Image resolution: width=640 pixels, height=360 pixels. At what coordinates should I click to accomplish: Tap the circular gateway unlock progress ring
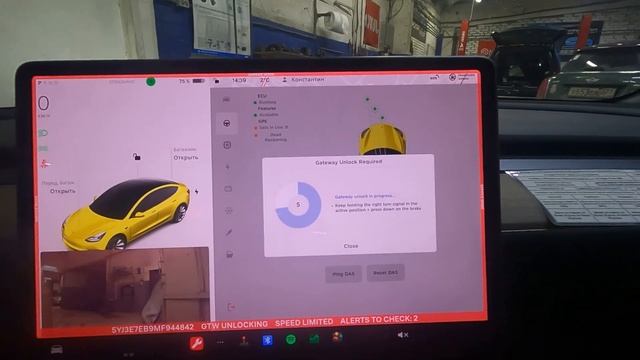click(298, 204)
